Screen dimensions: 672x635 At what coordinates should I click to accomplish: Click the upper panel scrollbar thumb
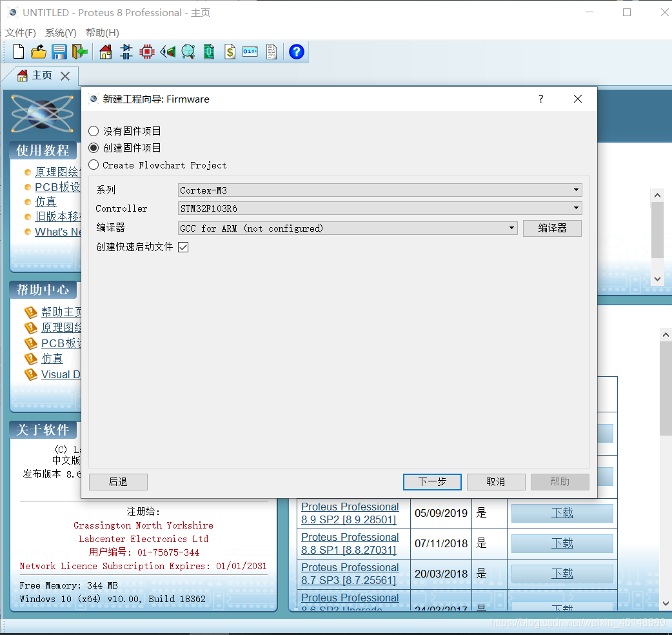coord(657,230)
